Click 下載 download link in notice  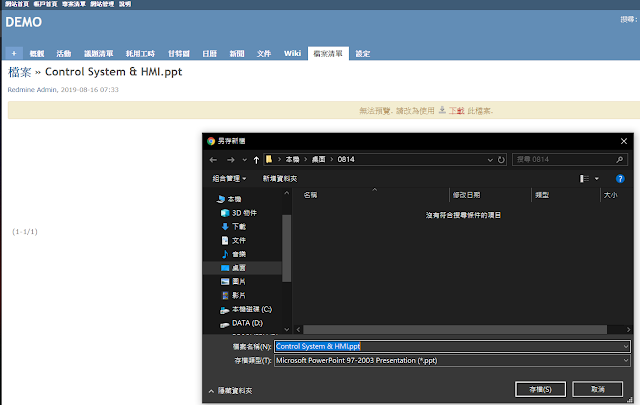[x=456, y=111]
